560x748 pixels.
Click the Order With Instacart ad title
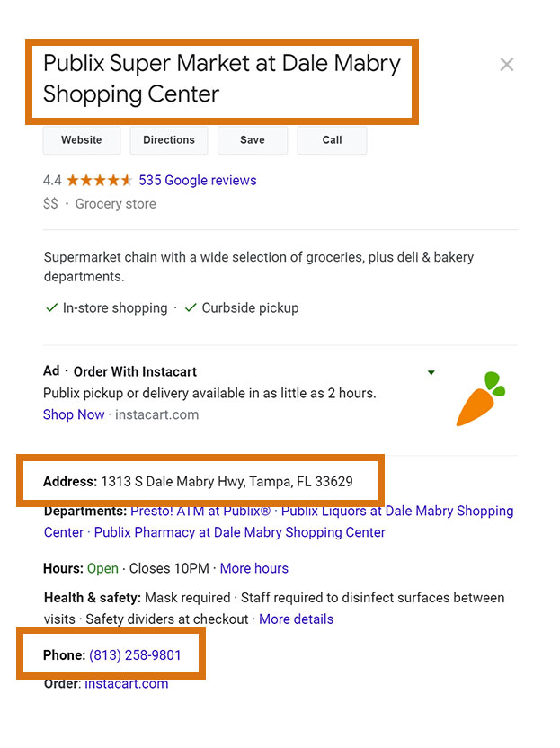(x=135, y=371)
